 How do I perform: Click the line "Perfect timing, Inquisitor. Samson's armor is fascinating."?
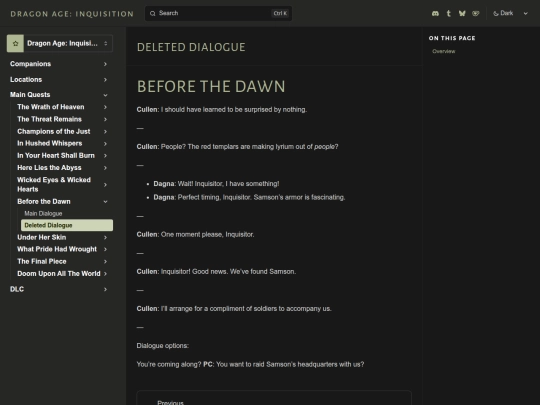261,197
